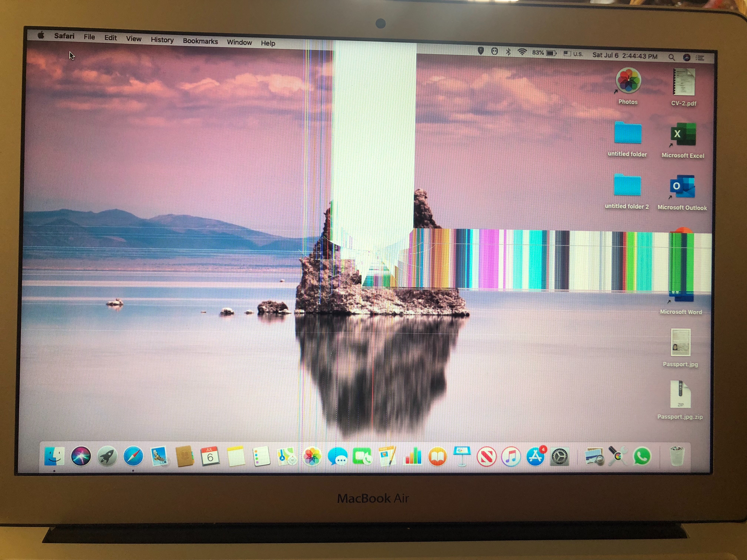Open System Preferences gear in dock
Image resolution: width=747 pixels, height=560 pixels.
click(x=560, y=457)
